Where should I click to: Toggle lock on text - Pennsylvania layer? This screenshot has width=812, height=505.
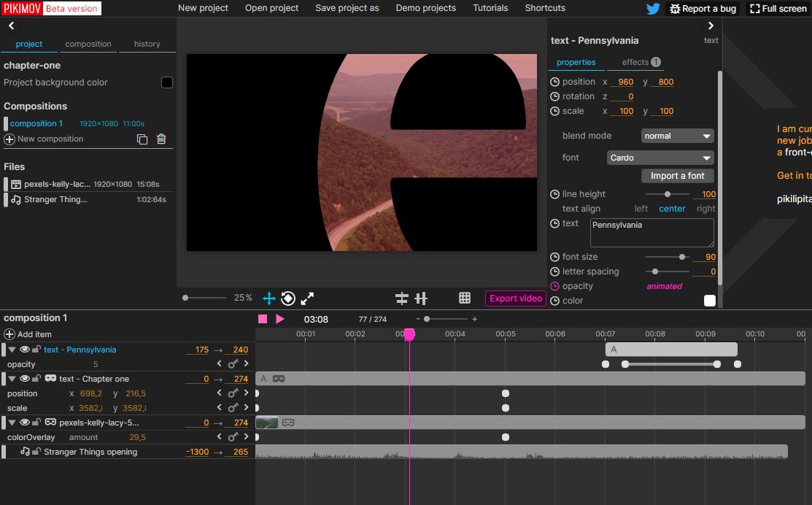point(36,350)
